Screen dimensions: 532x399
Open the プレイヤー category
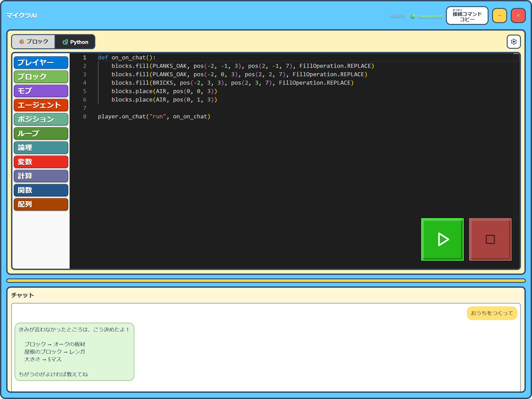click(x=41, y=63)
